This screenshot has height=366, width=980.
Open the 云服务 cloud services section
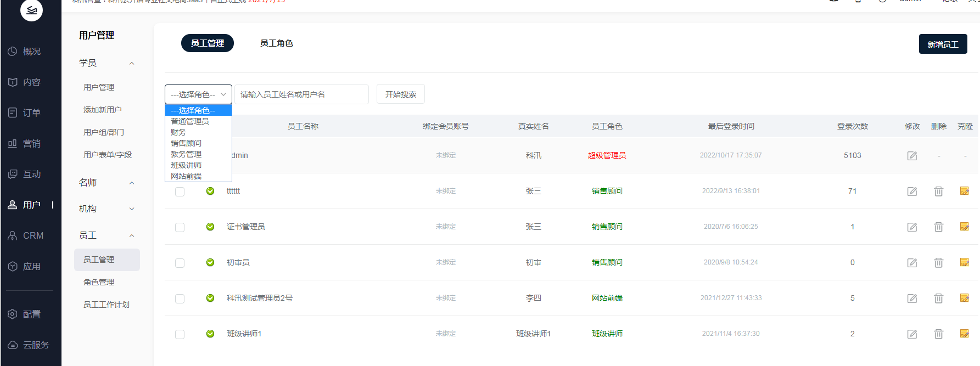[x=29, y=345]
